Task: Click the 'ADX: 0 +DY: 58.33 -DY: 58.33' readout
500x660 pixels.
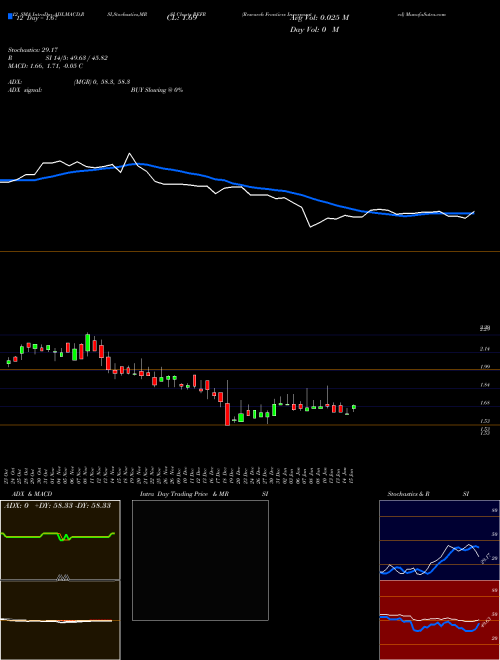Action: point(58,505)
